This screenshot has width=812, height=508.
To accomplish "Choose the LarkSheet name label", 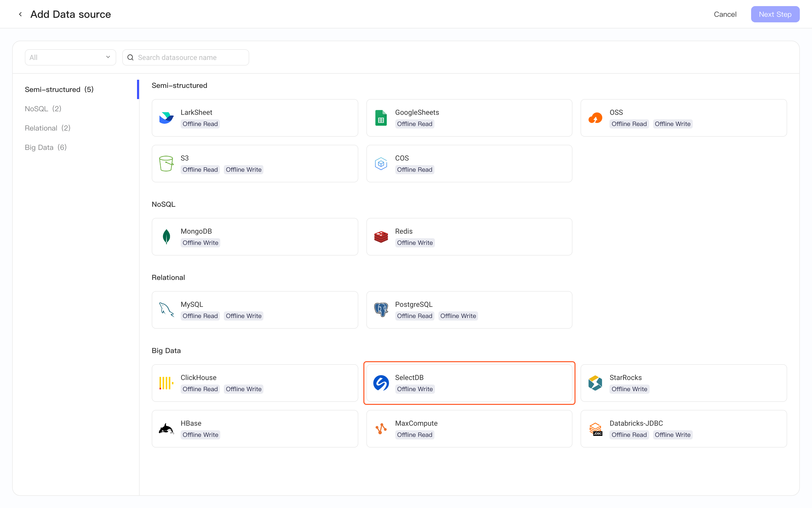I will pos(196,112).
